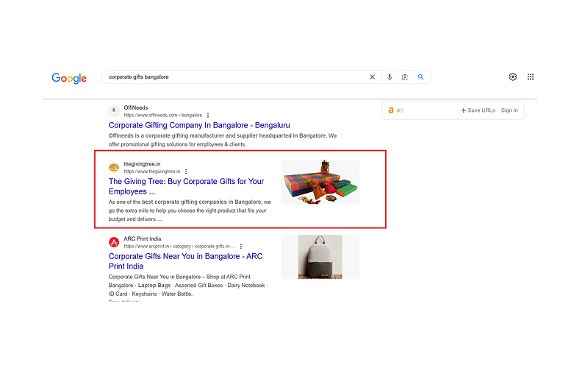Start voice search with microphone icon
Viewport: 588px width, 368px height.
390,77
